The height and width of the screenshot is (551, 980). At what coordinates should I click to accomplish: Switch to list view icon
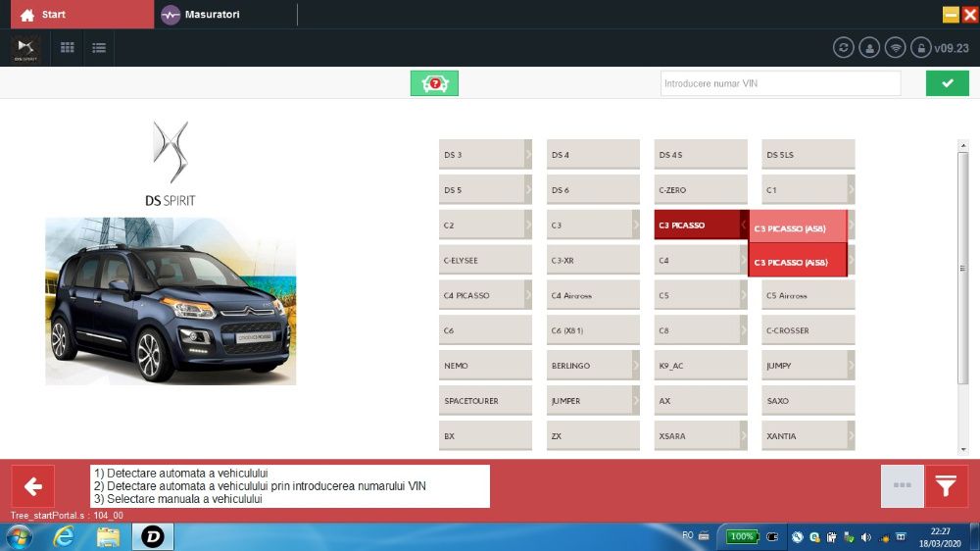(x=99, y=47)
